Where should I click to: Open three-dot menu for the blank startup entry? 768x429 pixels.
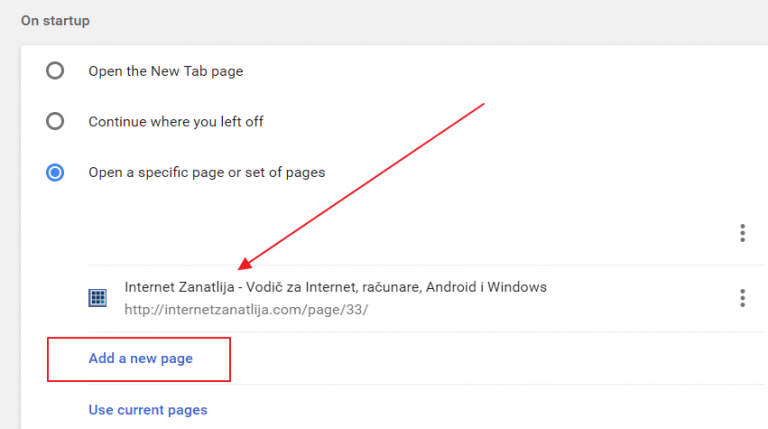[x=743, y=233]
